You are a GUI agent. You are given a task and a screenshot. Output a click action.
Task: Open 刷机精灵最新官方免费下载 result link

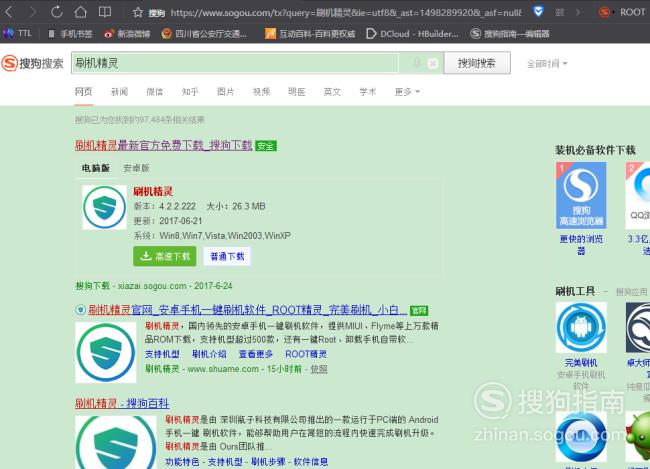[163, 145]
